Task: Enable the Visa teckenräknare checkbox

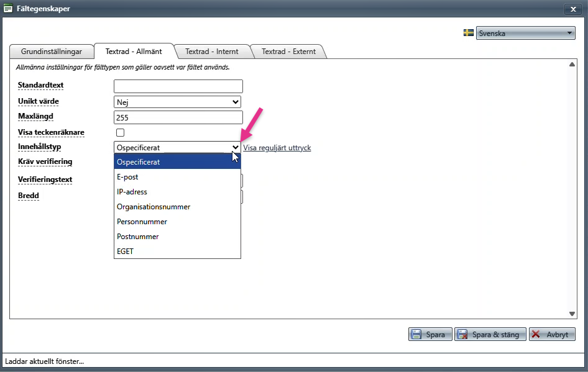Action: [120, 133]
